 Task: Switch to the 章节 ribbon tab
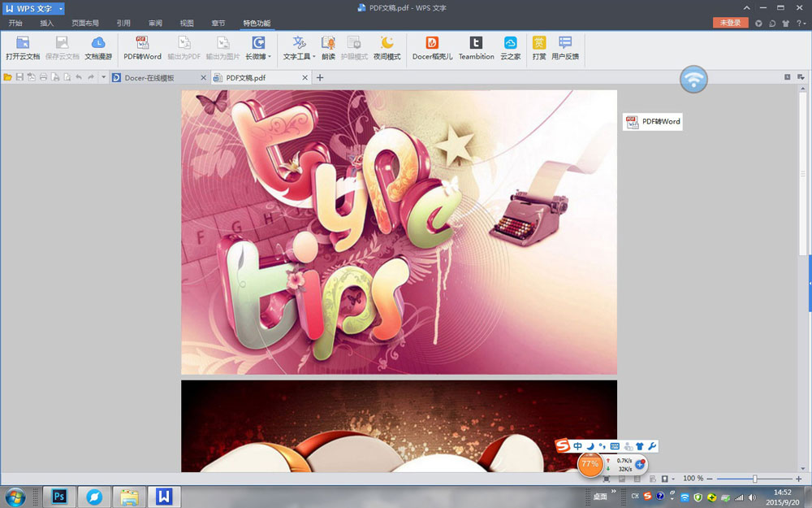coord(218,24)
